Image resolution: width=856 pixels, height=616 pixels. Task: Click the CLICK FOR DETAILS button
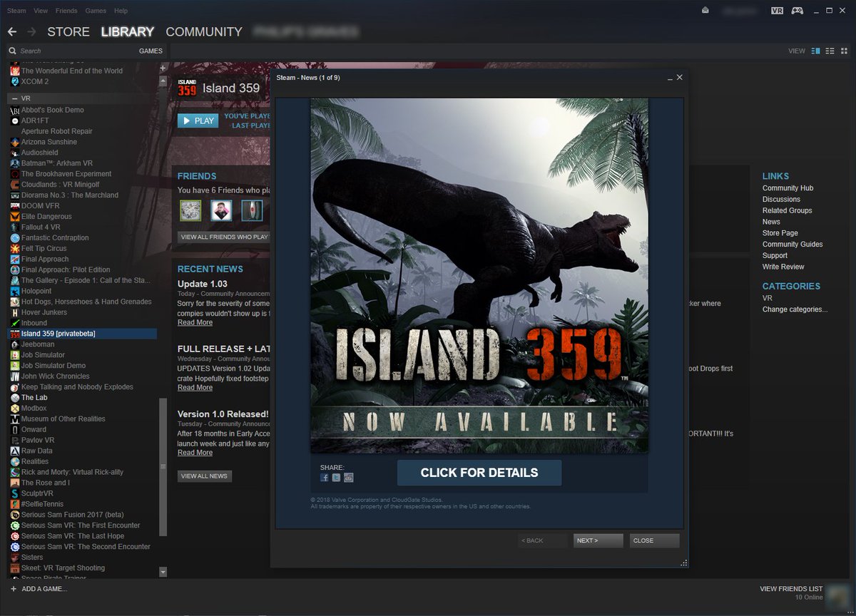(479, 473)
